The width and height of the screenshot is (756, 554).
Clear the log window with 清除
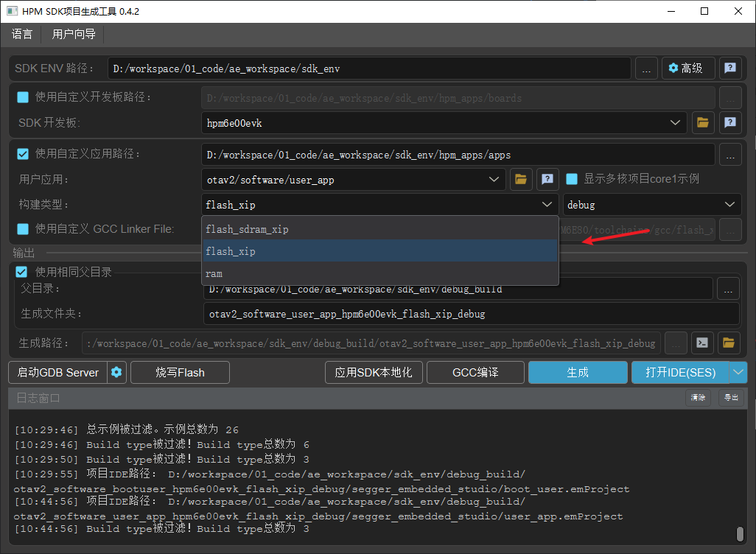pos(698,398)
